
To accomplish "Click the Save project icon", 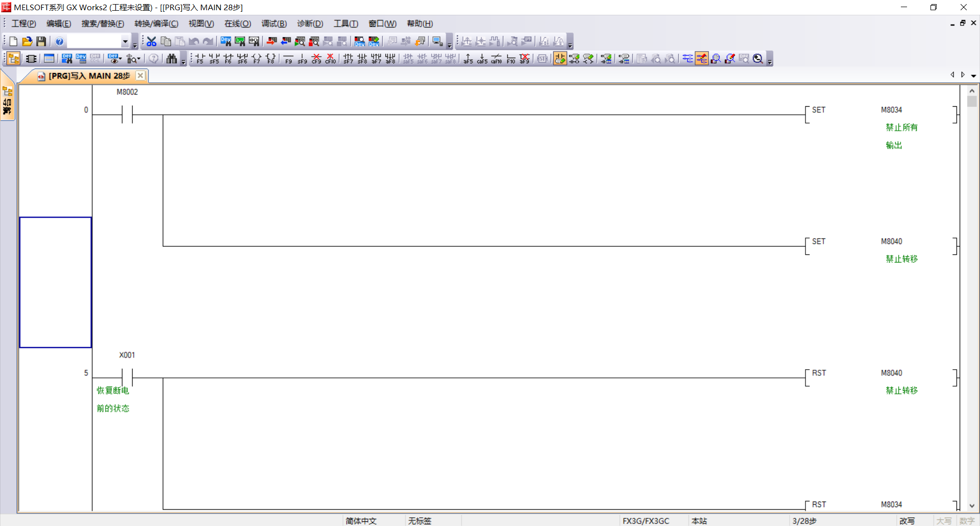I will pyautogui.click(x=41, y=41).
